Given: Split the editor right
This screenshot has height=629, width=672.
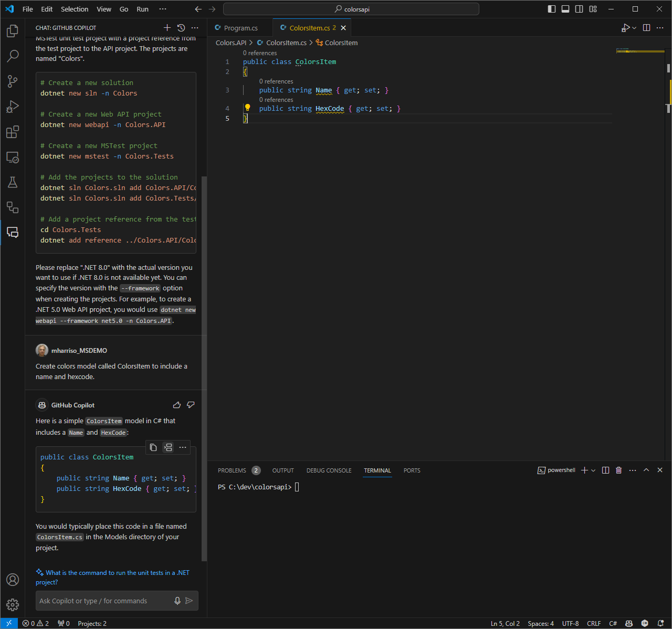Looking at the screenshot, I should [646, 28].
